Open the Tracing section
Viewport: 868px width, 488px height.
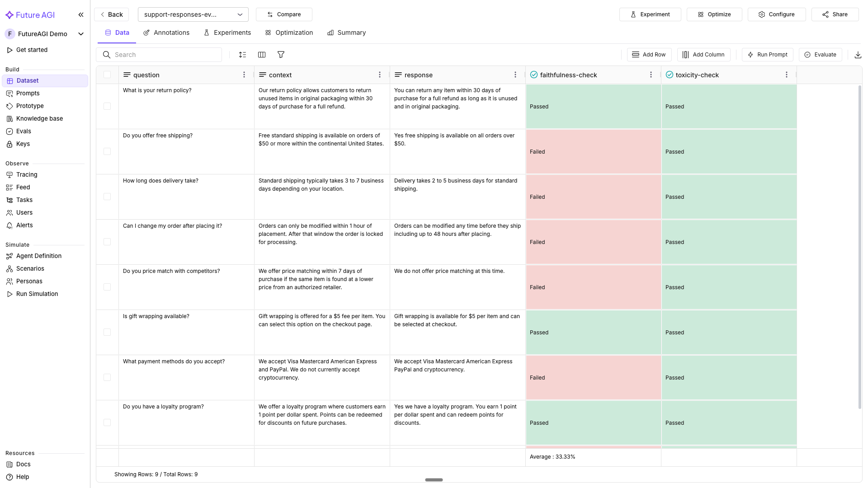27,174
